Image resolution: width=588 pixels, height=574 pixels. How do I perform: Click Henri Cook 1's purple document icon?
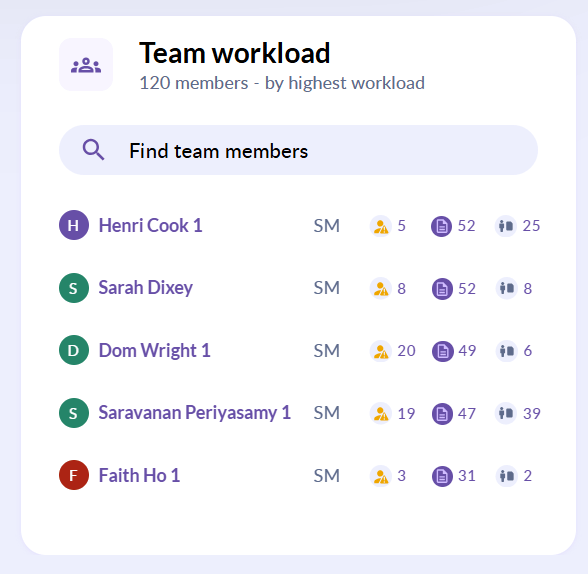441,226
